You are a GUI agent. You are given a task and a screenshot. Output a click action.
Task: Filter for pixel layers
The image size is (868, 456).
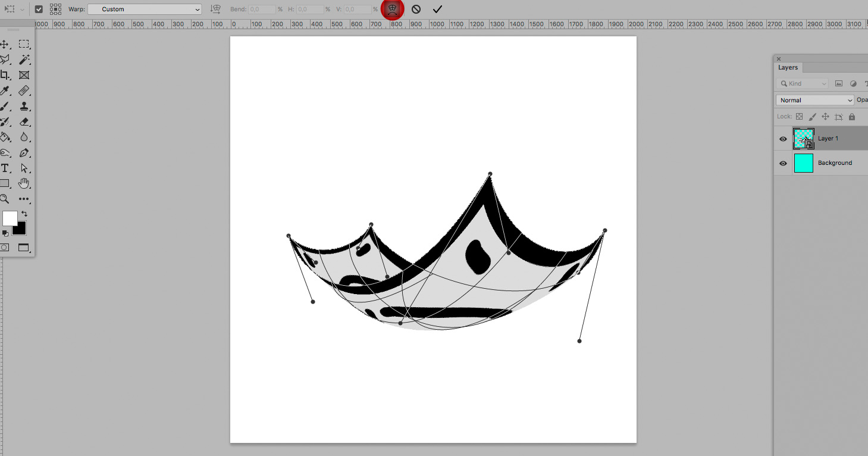click(x=839, y=83)
